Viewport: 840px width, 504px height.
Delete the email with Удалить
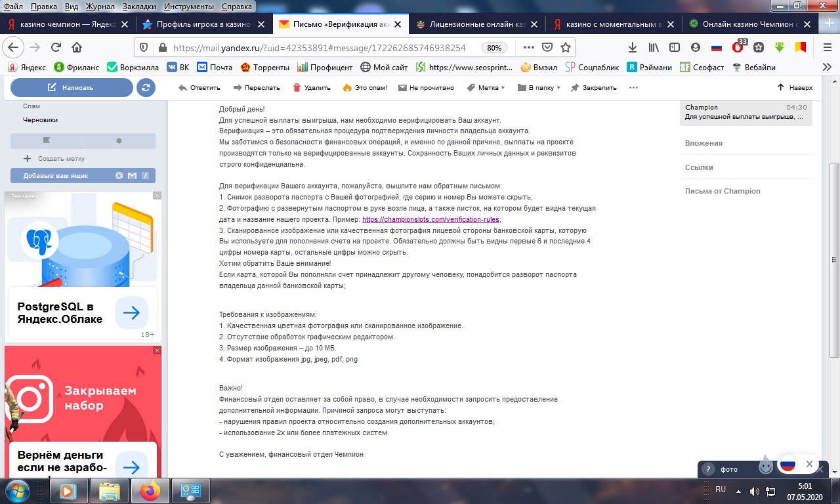click(312, 87)
